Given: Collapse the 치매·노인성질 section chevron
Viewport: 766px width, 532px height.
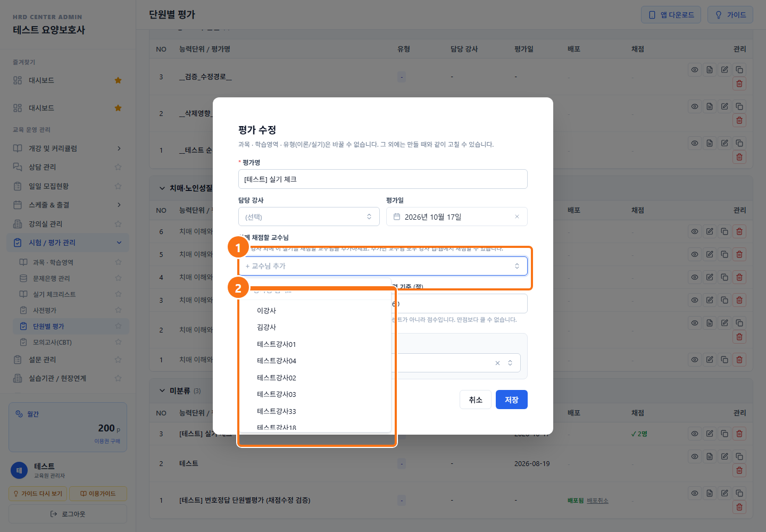Looking at the screenshot, I should click(x=162, y=188).
